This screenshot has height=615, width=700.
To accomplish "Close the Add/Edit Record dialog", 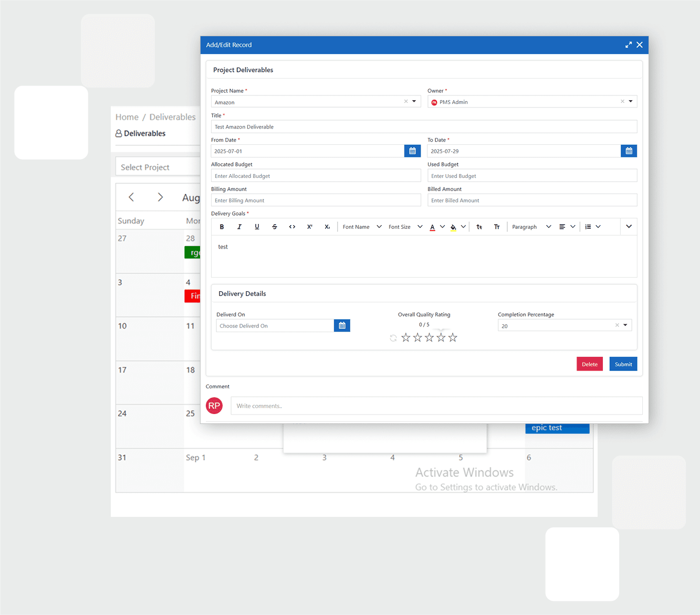I will [x=640, y=45].
